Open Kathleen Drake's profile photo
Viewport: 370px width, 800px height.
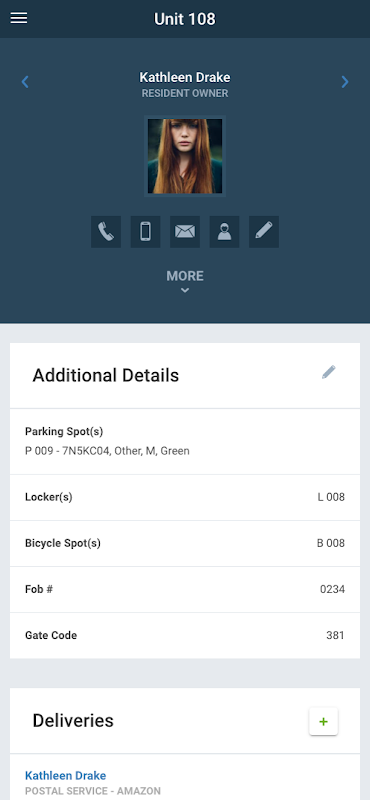pyautogui.click(x=185, y=156)
